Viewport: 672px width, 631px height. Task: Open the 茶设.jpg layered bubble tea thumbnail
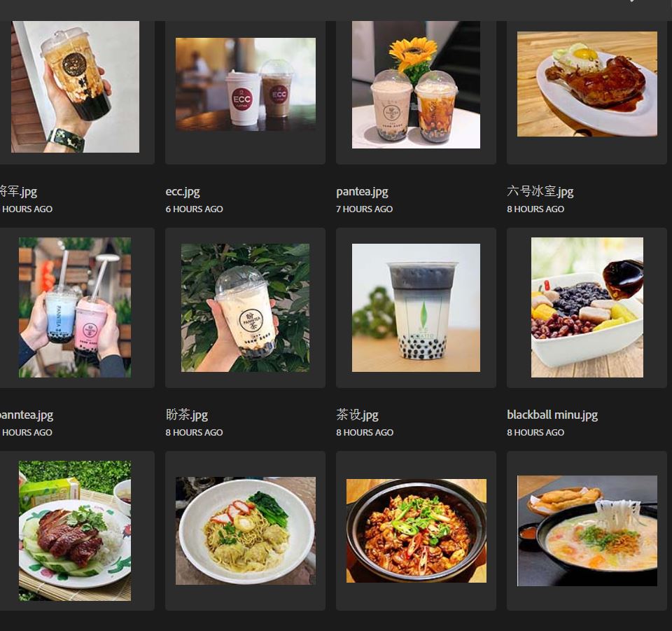pos(416,307)
